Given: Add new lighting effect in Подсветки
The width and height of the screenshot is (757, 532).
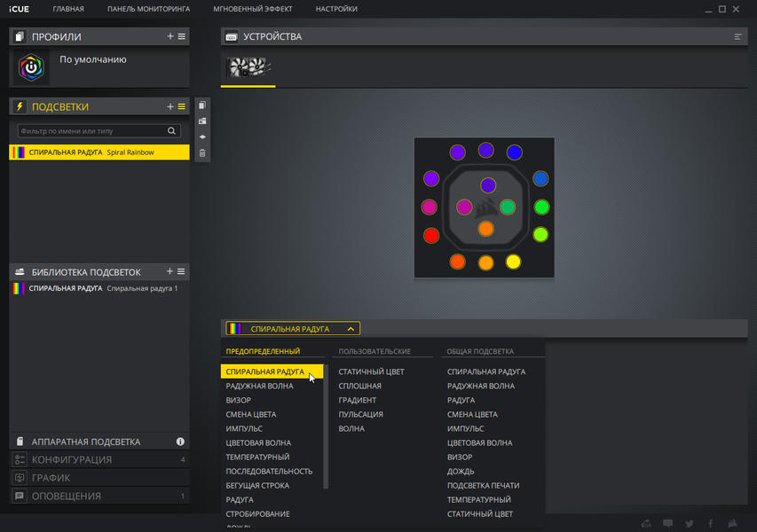Looking at the screenshot, I should click(170, 106).
